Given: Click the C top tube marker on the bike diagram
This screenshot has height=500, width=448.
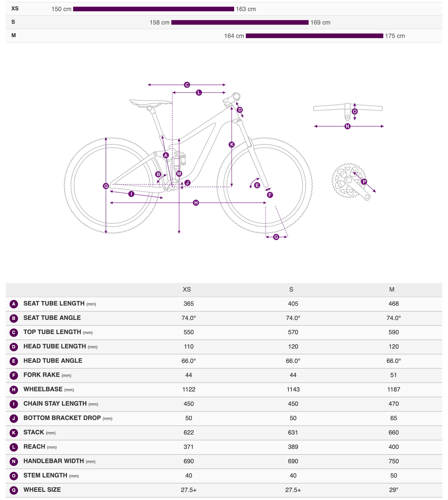Looking at the screenshot, I should tap(187, 85).
